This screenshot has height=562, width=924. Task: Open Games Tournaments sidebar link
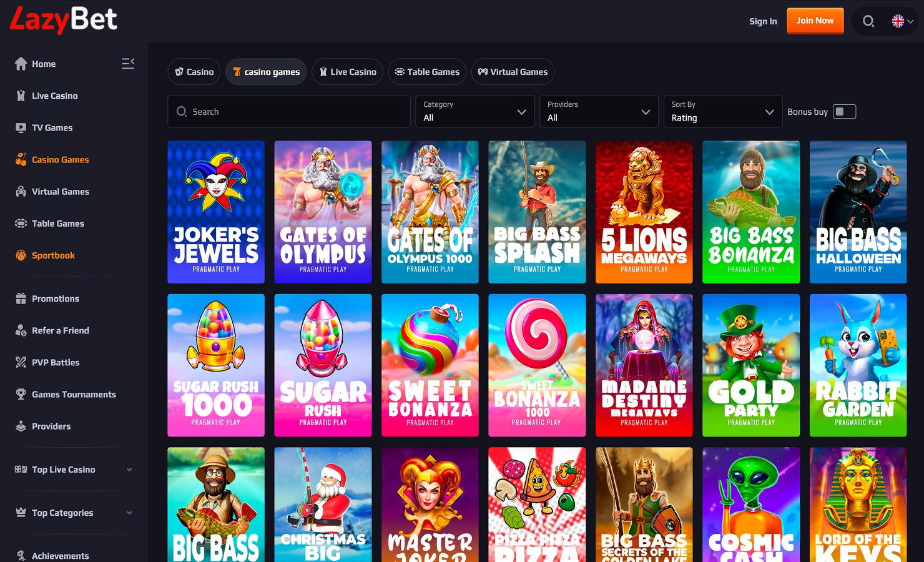tap(74, 394)
